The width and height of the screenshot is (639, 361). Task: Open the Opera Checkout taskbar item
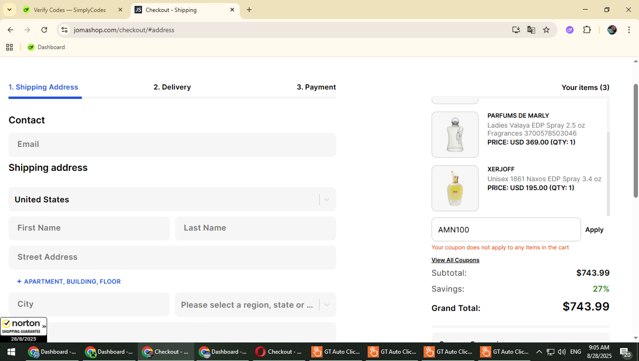[x=279, y=352]
